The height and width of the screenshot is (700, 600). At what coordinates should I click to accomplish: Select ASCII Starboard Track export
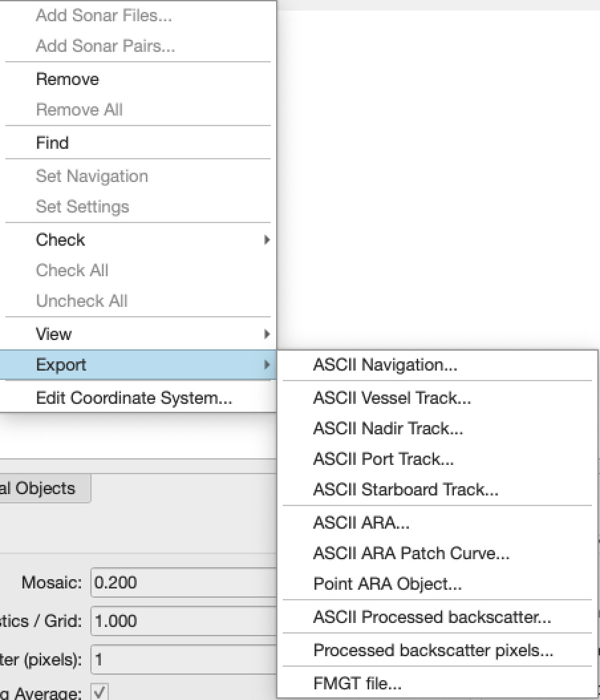point(406,489)
